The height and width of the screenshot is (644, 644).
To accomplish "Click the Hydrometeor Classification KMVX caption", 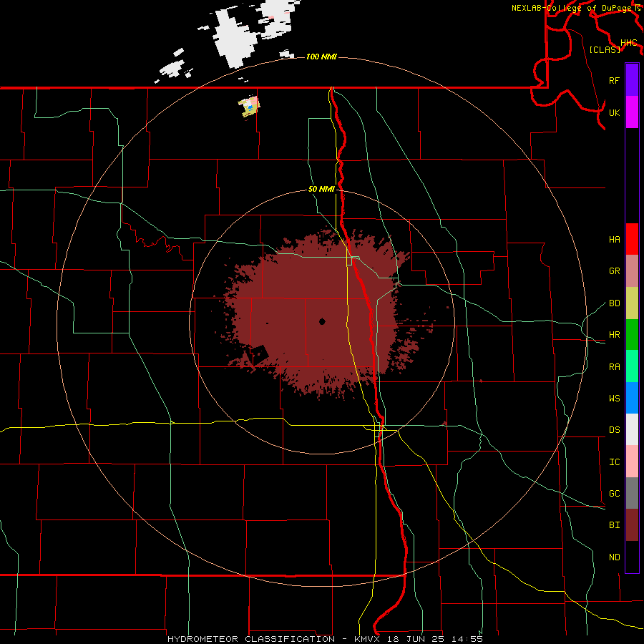I will click(x=325, y=639).
